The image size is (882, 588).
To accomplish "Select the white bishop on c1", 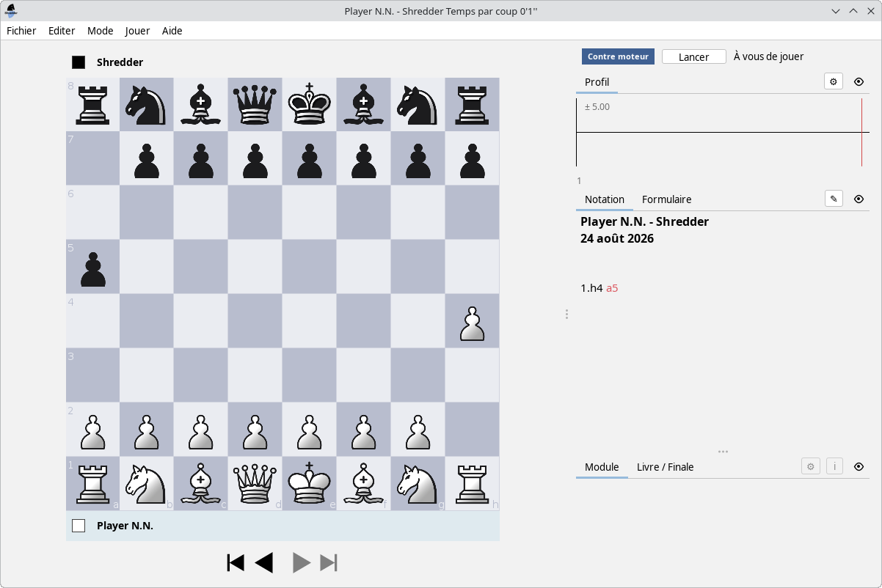I will (x=201, y=484).
